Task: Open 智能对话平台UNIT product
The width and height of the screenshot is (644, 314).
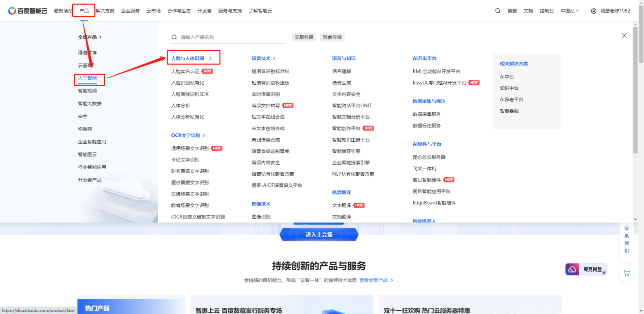Action: click(x=352, y=106)
